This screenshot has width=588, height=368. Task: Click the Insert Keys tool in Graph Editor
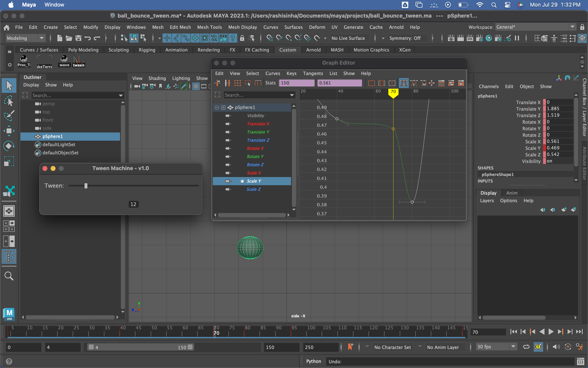(227, 83)
